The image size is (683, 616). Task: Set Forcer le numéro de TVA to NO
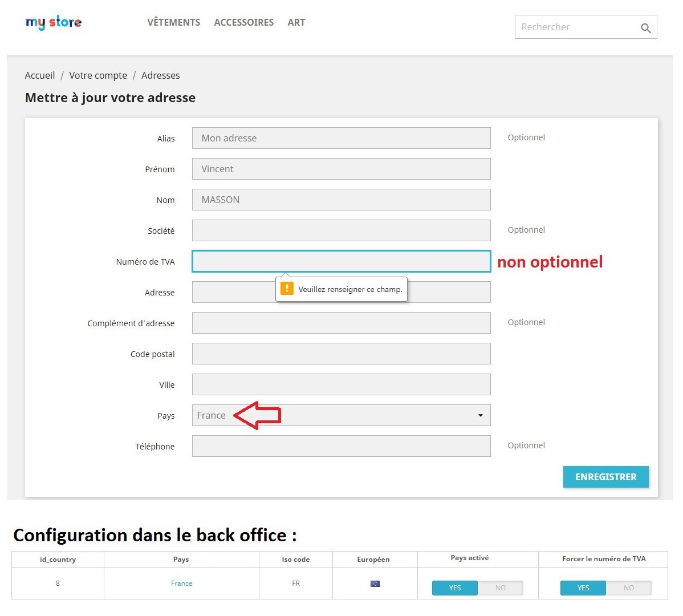point(628,588)
